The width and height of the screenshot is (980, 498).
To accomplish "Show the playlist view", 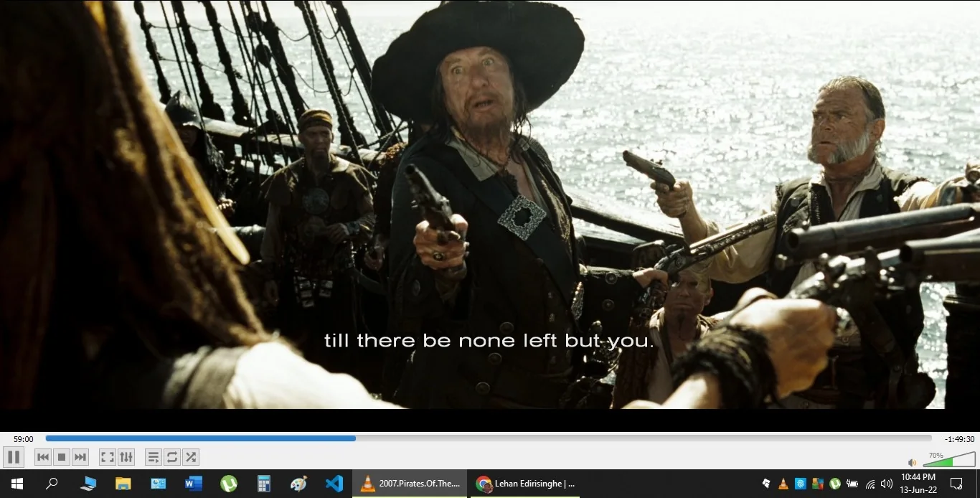I will [154, 457].
